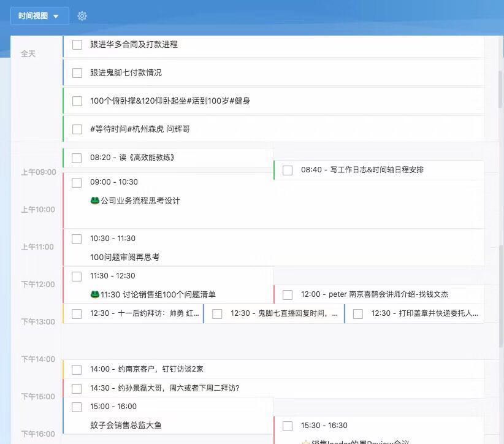
Task: Open the 12:00 peter 南京喜鹊会 event
Action: (x=374, y=294)
